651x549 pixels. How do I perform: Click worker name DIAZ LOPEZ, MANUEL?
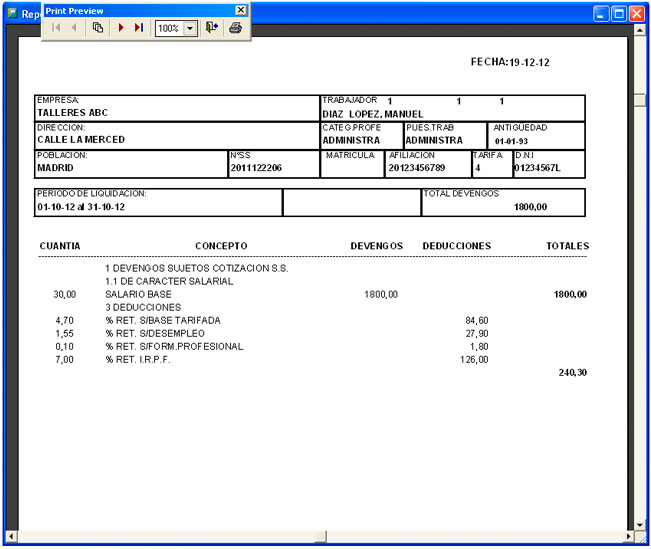tap(373, 114)
